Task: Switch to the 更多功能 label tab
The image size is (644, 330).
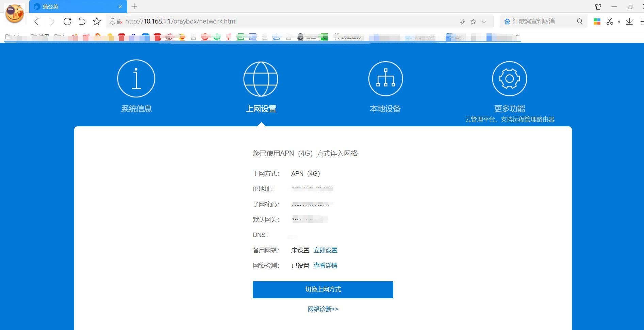Action: (x=509, y=109)
